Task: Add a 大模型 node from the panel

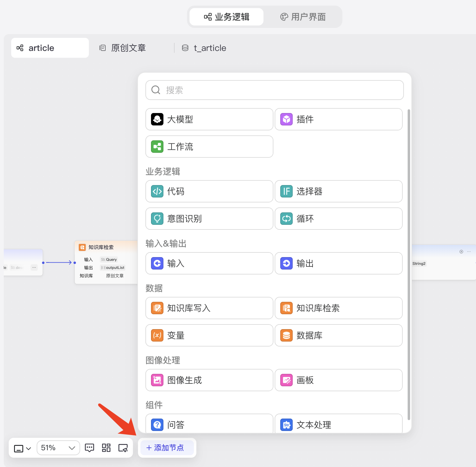Action: (209, 119)
